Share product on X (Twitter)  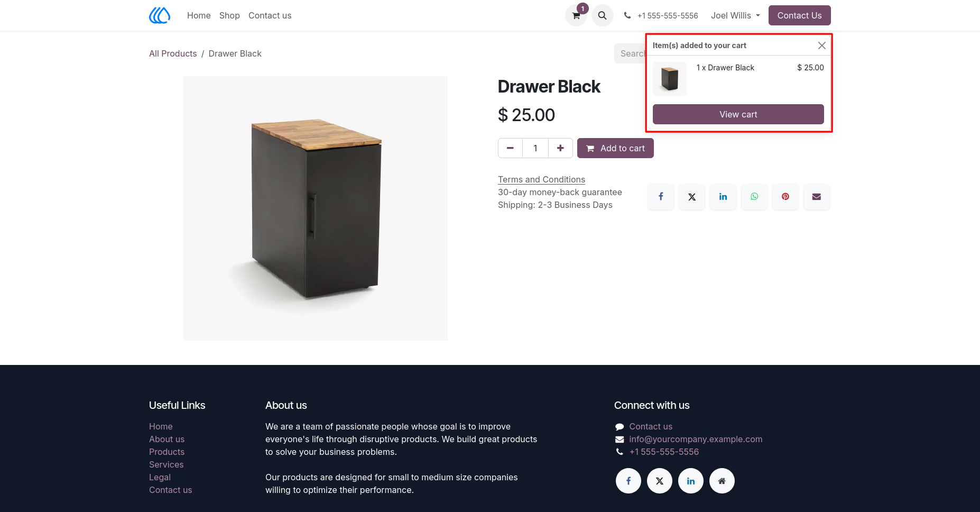pos(692,197)
